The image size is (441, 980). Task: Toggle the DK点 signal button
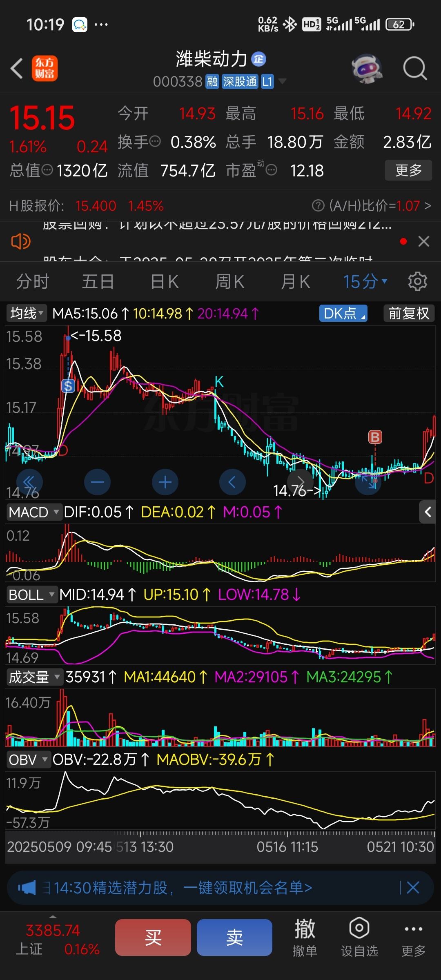tap(343, 313)
